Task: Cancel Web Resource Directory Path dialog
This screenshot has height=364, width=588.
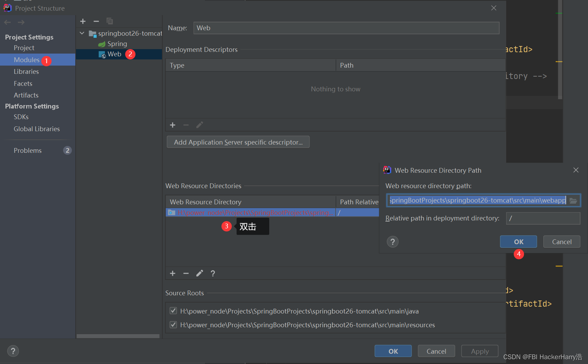Action: (x=562, y=242)
